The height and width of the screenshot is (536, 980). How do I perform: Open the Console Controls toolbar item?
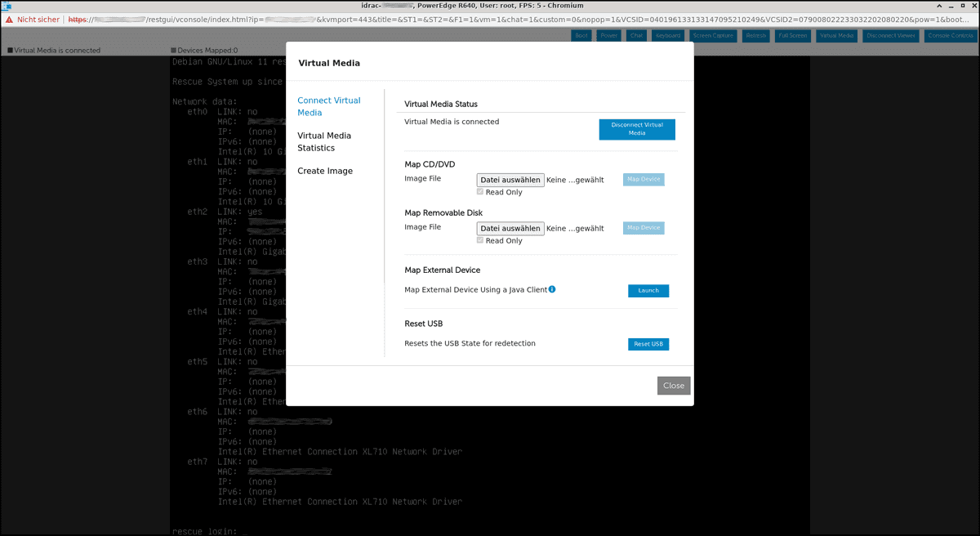coord(949,35)
